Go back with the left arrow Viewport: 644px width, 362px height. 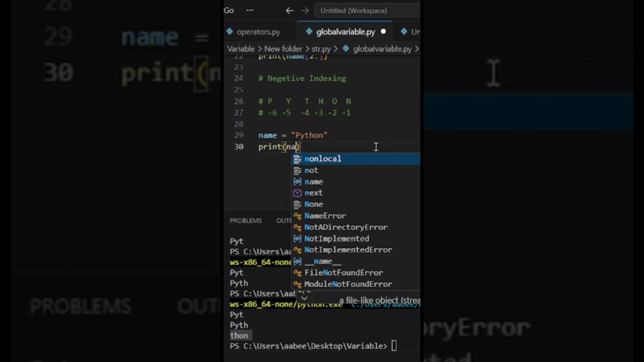(289, 10)
